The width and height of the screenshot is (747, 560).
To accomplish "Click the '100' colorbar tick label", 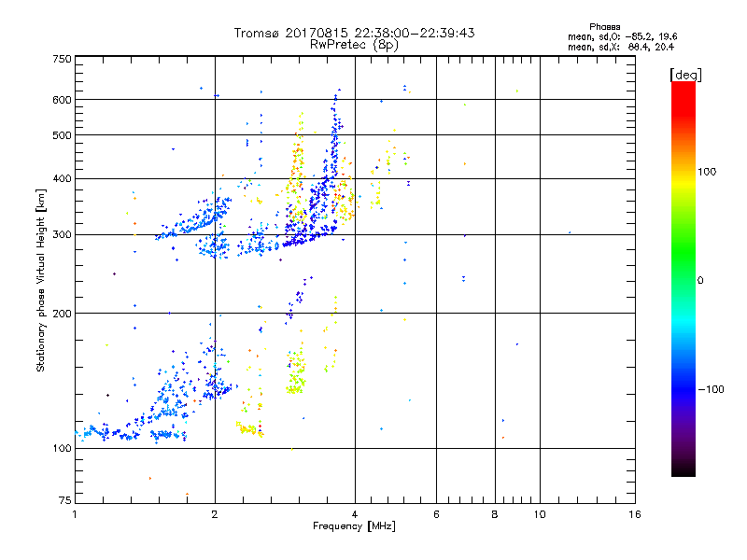I will 707,172.
